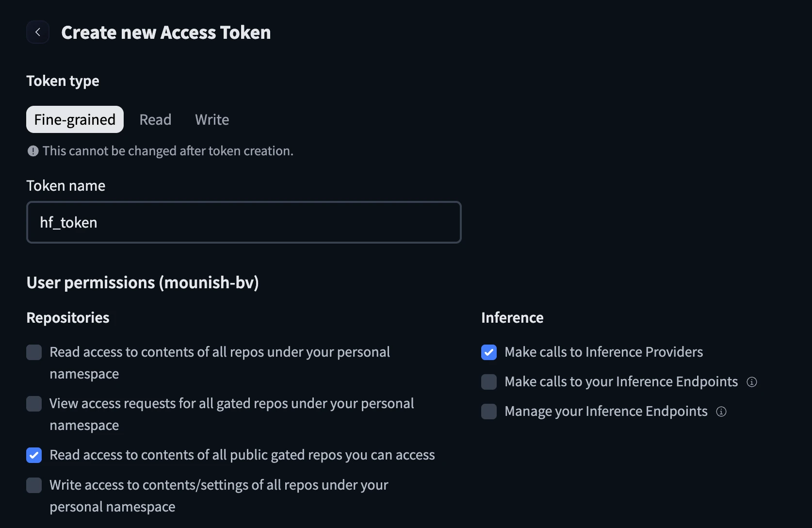This screenshot has width=812, height=528.
Task: Click inside the Token name field
Action: 243,222
